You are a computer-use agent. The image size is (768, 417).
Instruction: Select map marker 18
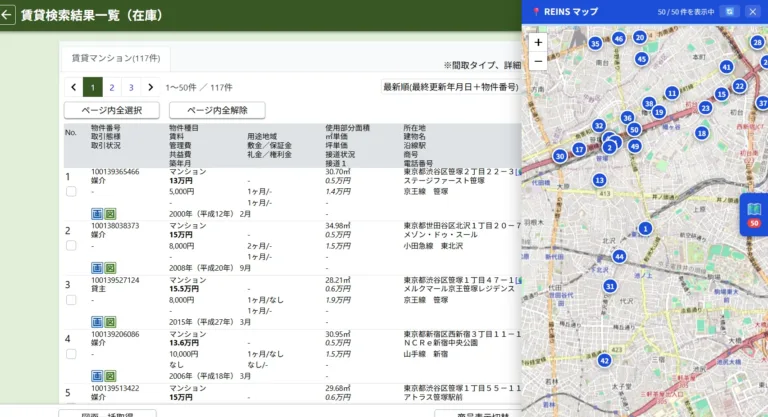point(702,133)
